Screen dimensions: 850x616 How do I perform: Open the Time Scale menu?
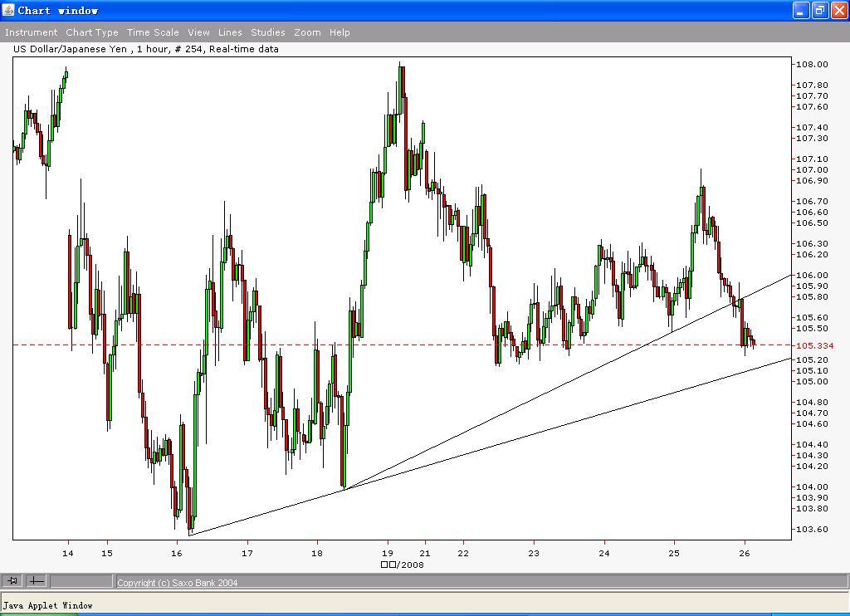(x=153, y=32)
